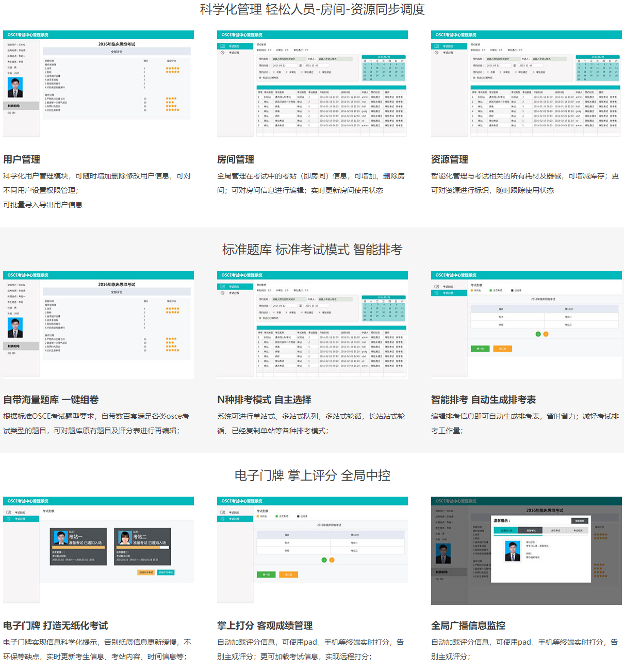
Task: Click 考试过程 circle icon in 资源管理 screenshot
Action: (x=437, y=53)
